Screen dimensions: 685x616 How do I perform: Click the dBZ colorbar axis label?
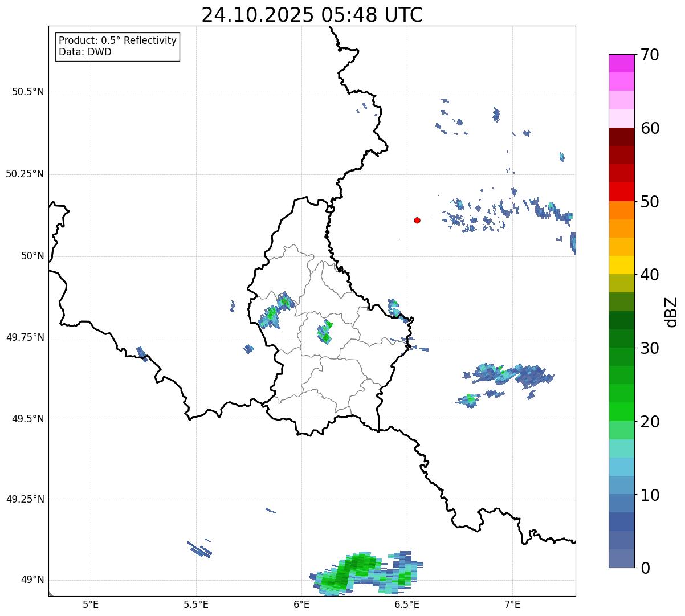coord(671,312)
